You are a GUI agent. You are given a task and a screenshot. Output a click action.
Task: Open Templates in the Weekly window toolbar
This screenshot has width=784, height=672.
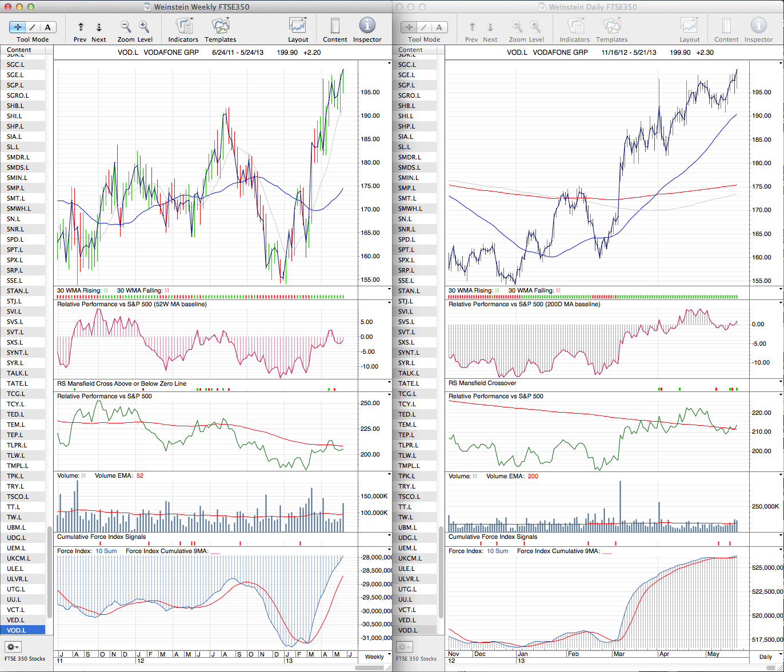point(220,27)
